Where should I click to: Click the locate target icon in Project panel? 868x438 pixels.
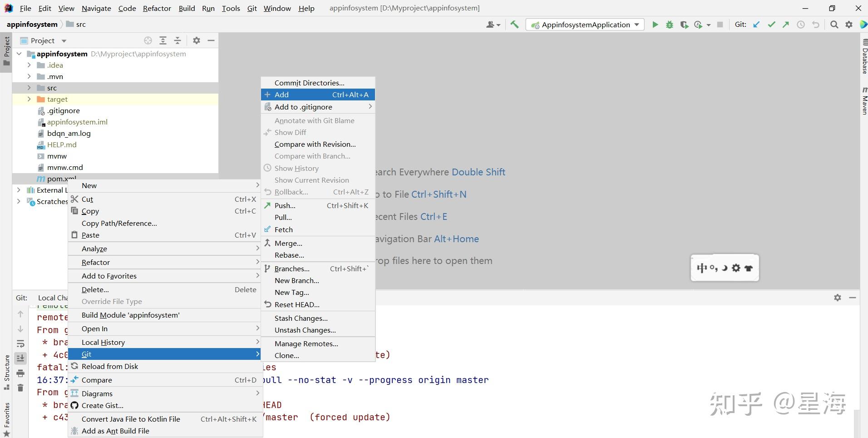click(148, 40)
